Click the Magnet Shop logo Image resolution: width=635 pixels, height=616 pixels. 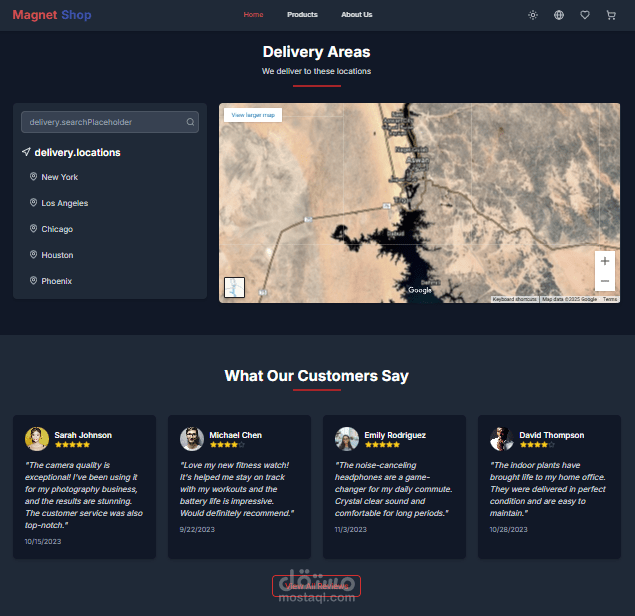point(52,15)
